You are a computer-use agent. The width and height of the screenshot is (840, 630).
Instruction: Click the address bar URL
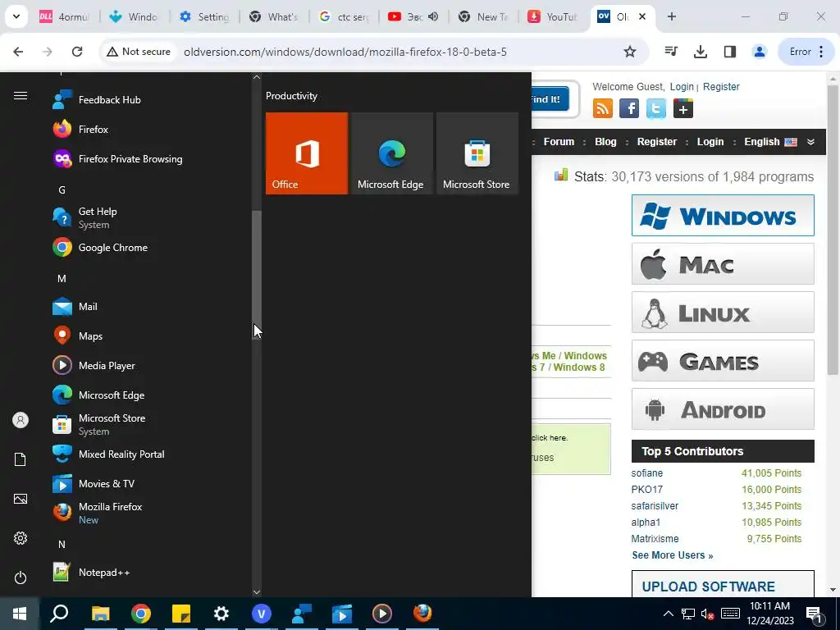click(345, 52)
